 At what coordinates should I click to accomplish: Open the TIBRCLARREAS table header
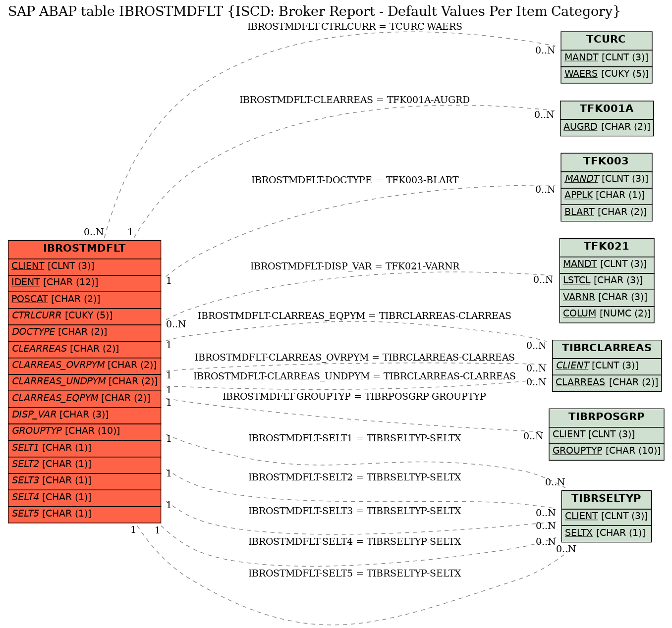pyautogui.click(x=607, y=348)
